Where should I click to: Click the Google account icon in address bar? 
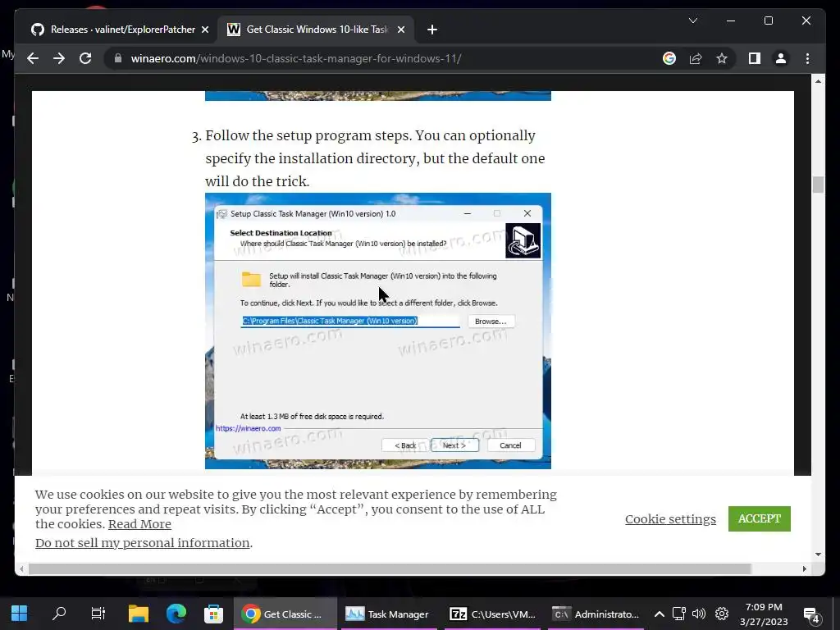pyautogui.click(x=669, y=58)
